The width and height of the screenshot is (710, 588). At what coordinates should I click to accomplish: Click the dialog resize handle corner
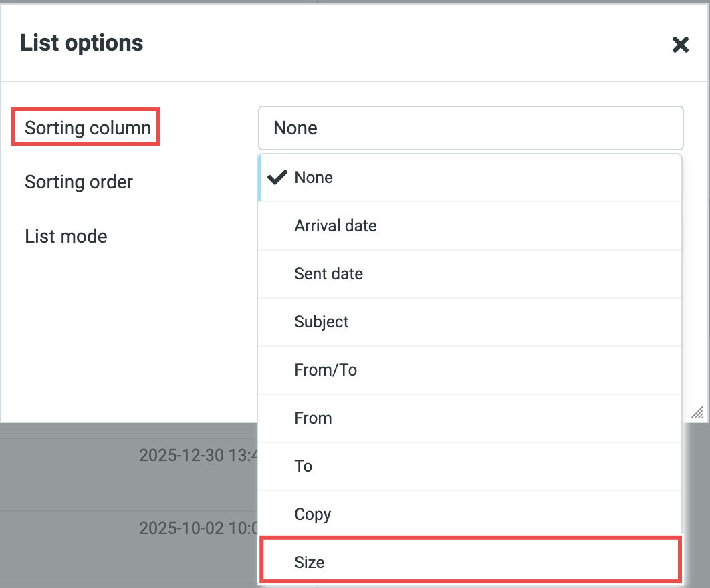[x=697, y=411]
